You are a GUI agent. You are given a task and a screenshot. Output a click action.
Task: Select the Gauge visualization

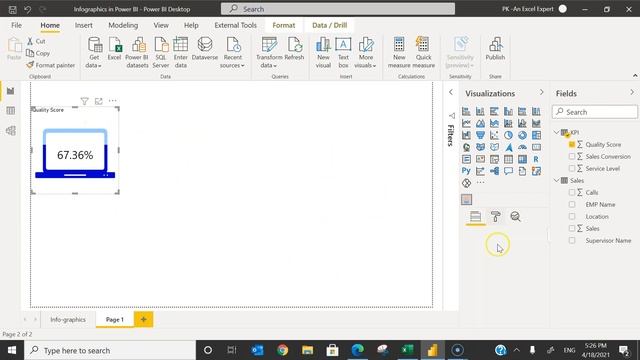click(522, 147)
